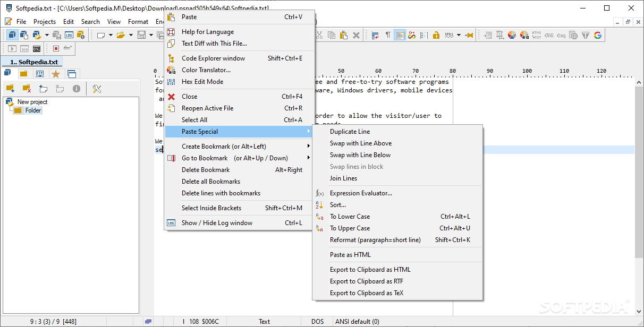Click the Google search G icon
644x327 pixels.
pyautogui.click(x=598, y=35)
